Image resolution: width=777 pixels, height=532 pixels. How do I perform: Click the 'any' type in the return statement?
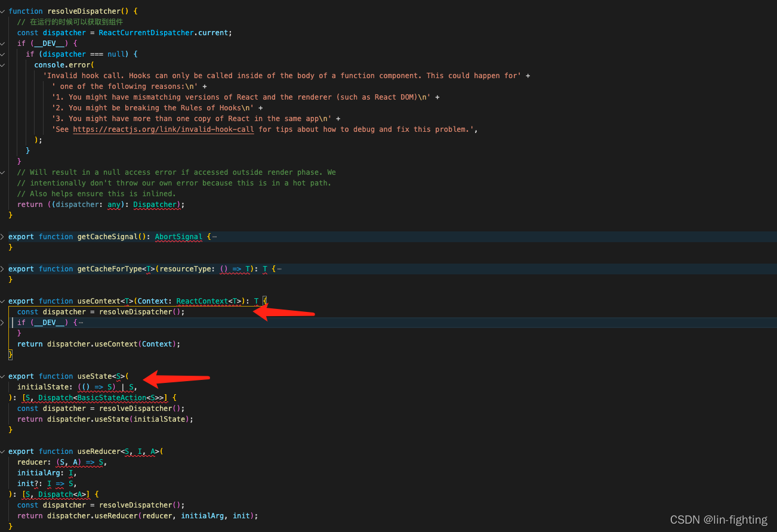coord(113,205)
